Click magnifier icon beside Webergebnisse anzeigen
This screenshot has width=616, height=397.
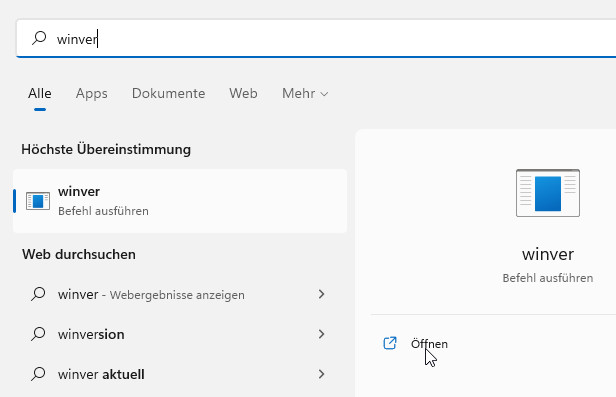coord(38,294)
